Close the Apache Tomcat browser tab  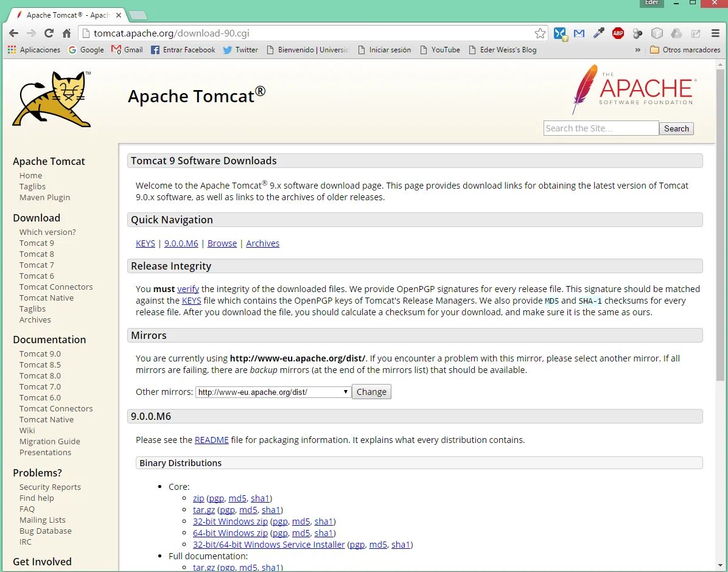[x=119, y=15]
